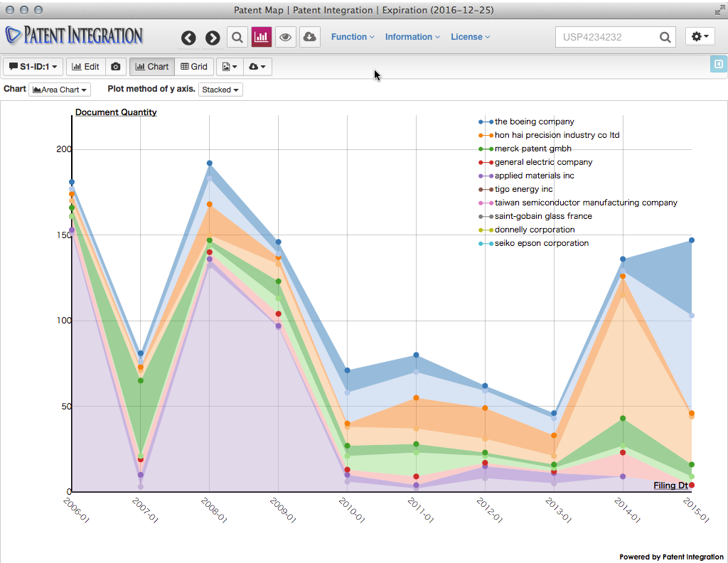
Task: Click the y-axis value 200
Action: pos(63,149)
